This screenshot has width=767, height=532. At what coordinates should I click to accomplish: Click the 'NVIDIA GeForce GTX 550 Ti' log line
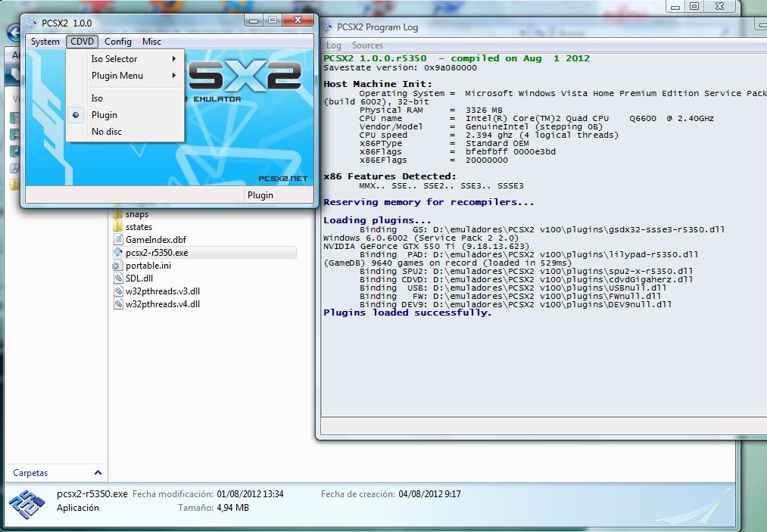[426, 246]
